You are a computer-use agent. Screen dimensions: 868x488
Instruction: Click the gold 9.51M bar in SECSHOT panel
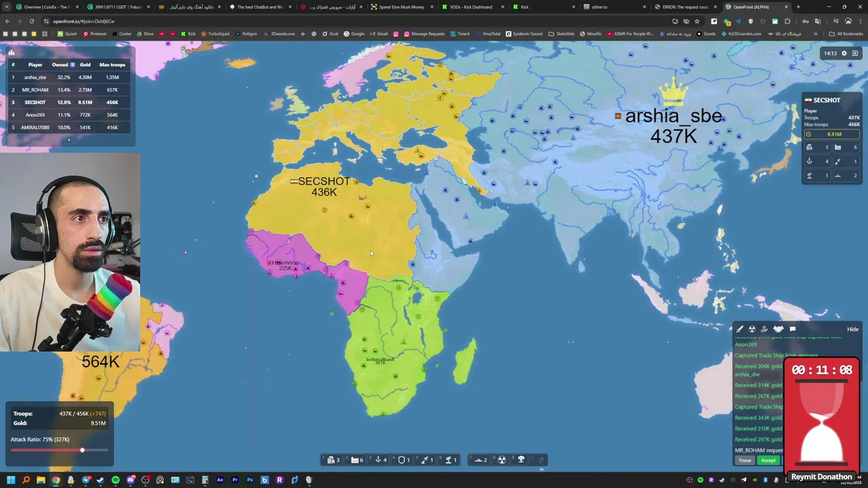(x=832, y=134)
